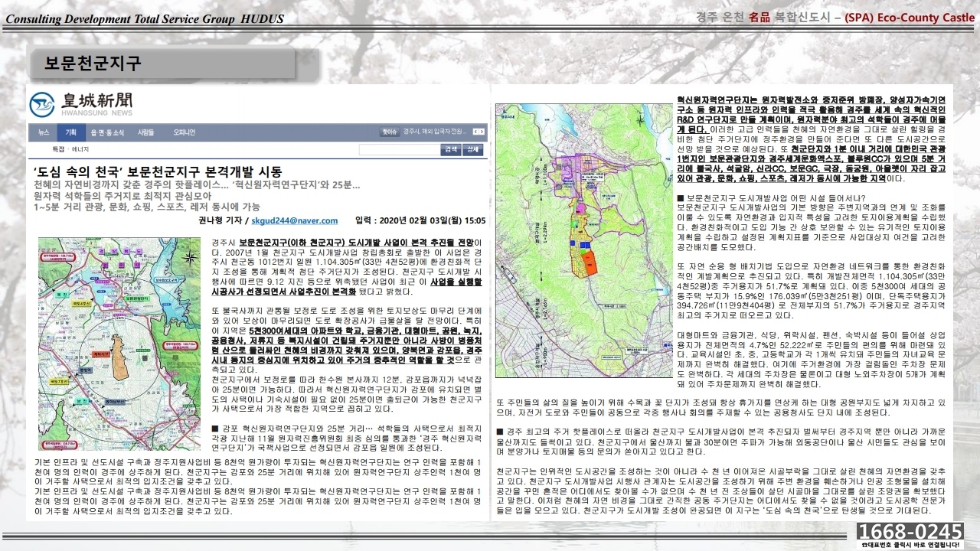This screenshot has width=980, height=551.
Task: Click the circular district map image in article
Action: (x=119, y=345)
